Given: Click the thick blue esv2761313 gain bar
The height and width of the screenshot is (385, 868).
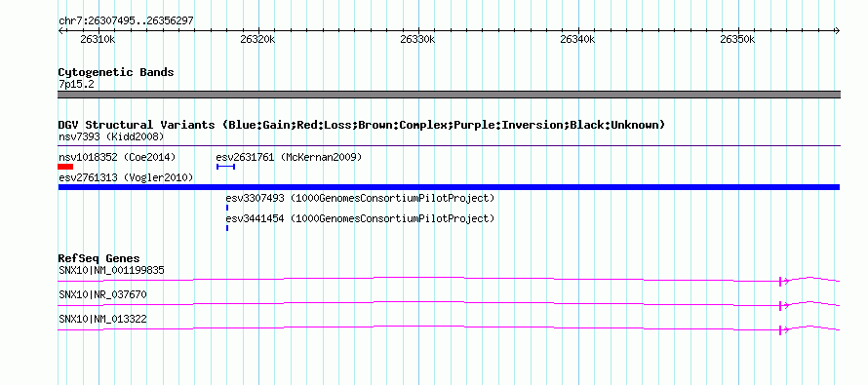Looking at the screenshot, I should tap(449, 187).
